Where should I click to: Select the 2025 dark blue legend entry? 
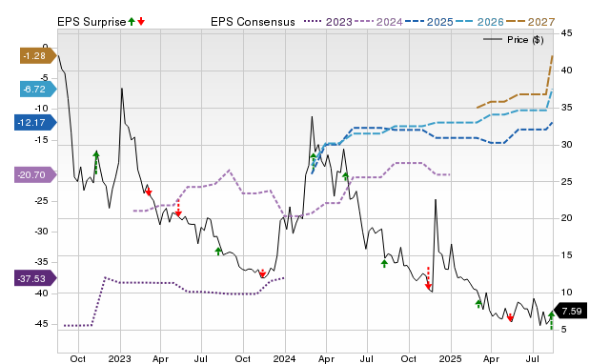point(429,22)
